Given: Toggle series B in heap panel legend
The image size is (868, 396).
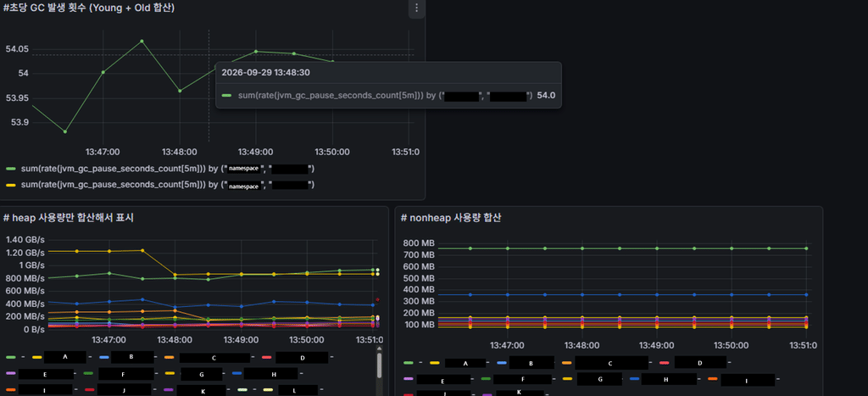Looking at the screenshot, I should tap(131, 357).
